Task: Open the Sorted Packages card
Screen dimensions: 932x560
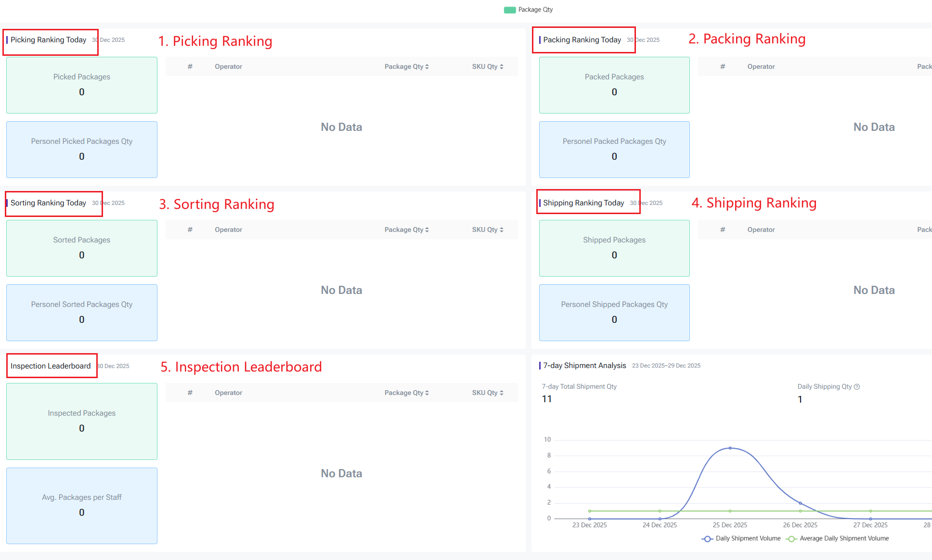Action: coord(82,248)
